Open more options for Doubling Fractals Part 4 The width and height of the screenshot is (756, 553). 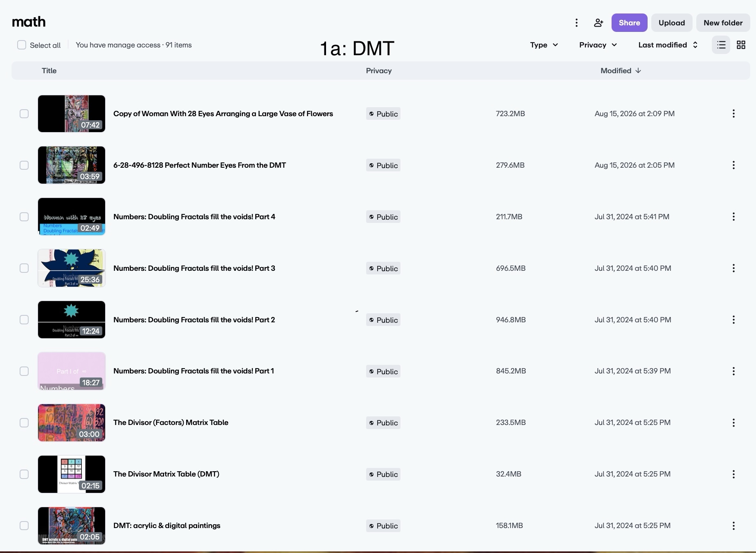tap(733, 217)
